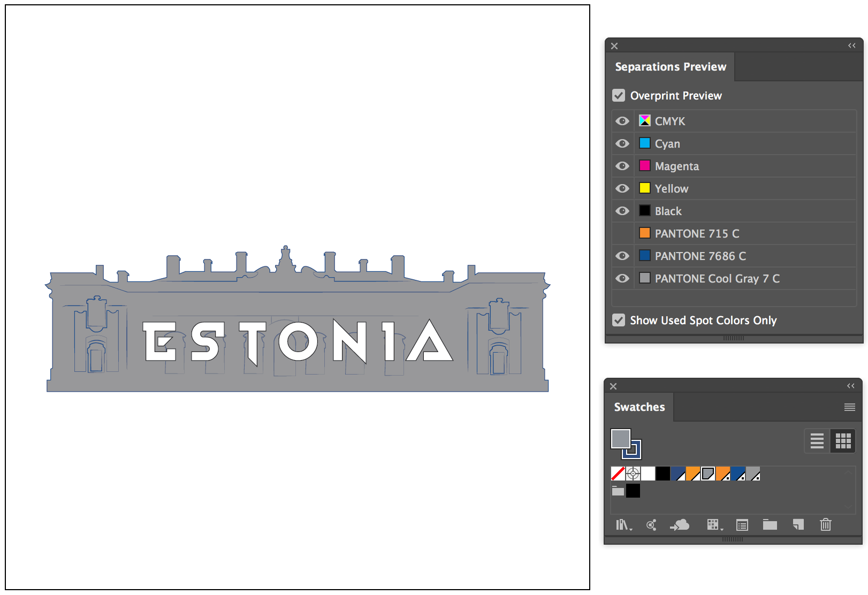Activate the gray Fill box in Swatches
Viewport: 868px width, 595px height.
tap(621, 439)
